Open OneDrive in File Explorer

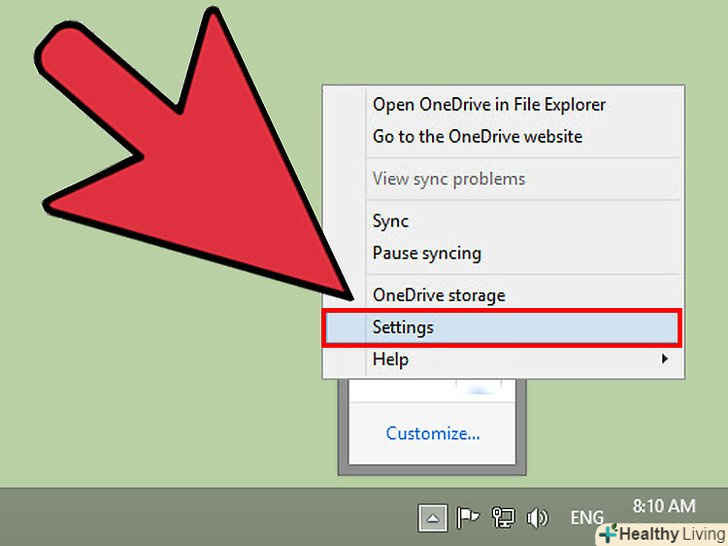point(503,105)
